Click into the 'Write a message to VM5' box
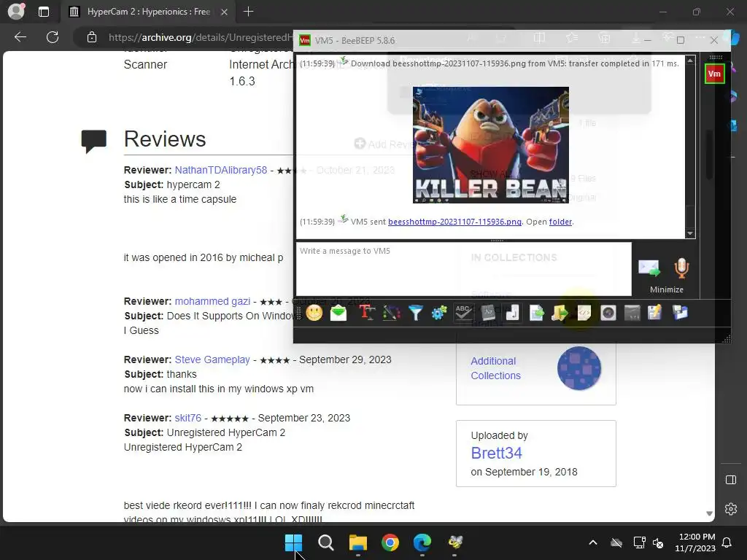Viewport: 747px width, 560px height. click(464, 269)
